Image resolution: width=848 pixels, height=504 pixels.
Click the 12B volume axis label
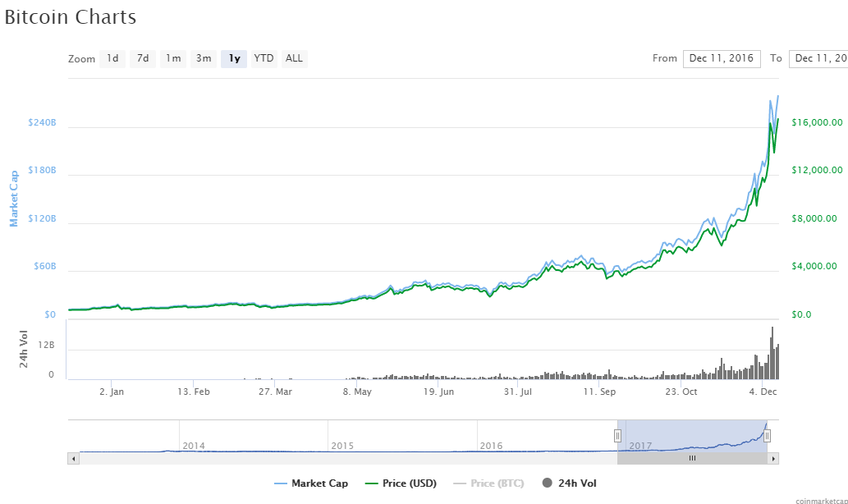[x=46, y=345]
